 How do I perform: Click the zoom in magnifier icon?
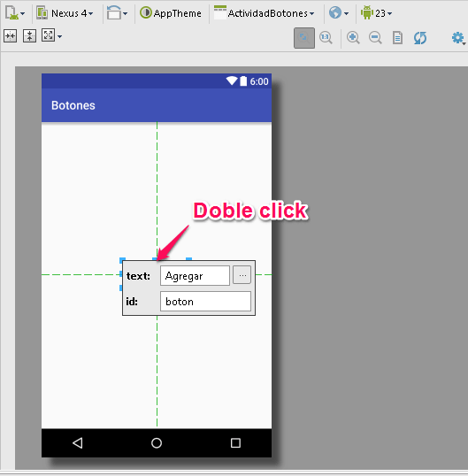point(353,38)
